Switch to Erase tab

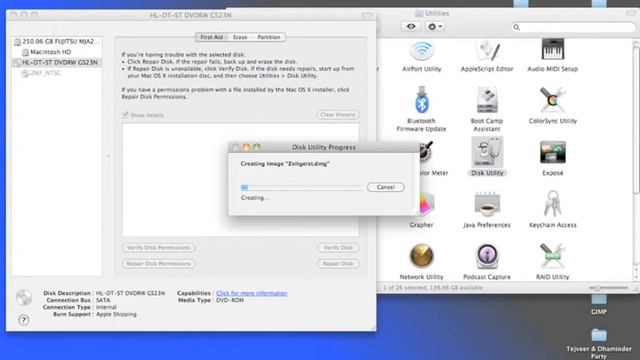[x=240, y=37]
